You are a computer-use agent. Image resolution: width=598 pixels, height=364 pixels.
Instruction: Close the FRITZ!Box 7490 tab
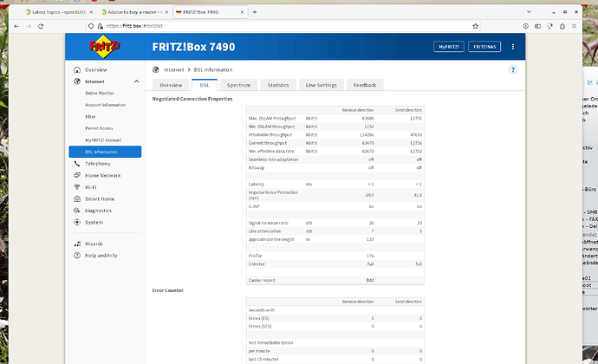click(x=242, y=12)
